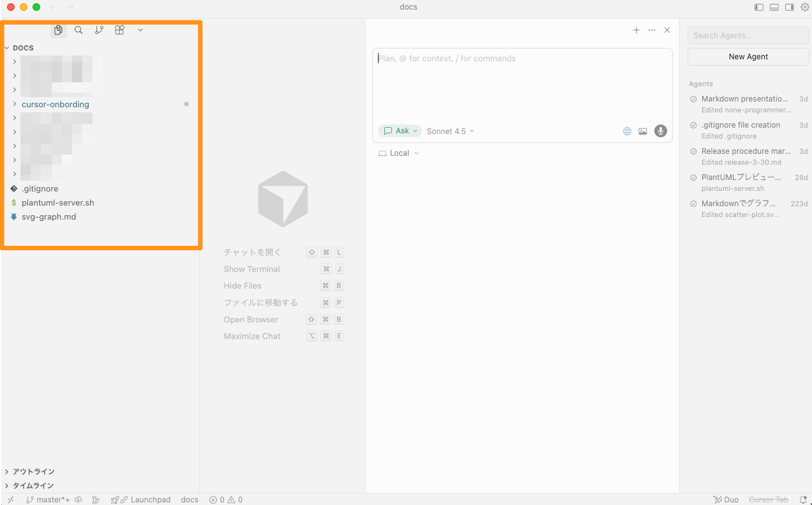Open the git graph status icon
The image size is (812, 505).
96,500
